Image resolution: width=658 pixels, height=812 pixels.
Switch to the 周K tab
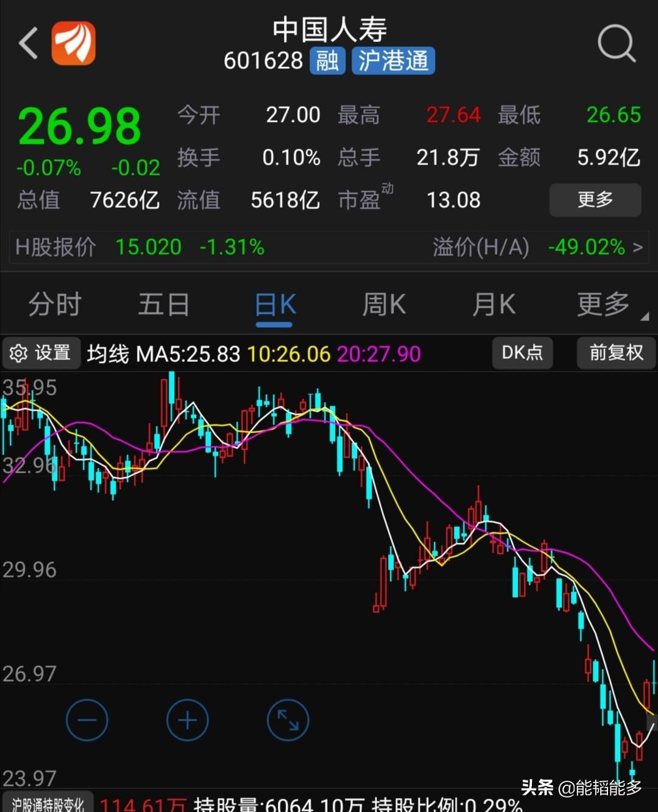(x=384, y=304)
